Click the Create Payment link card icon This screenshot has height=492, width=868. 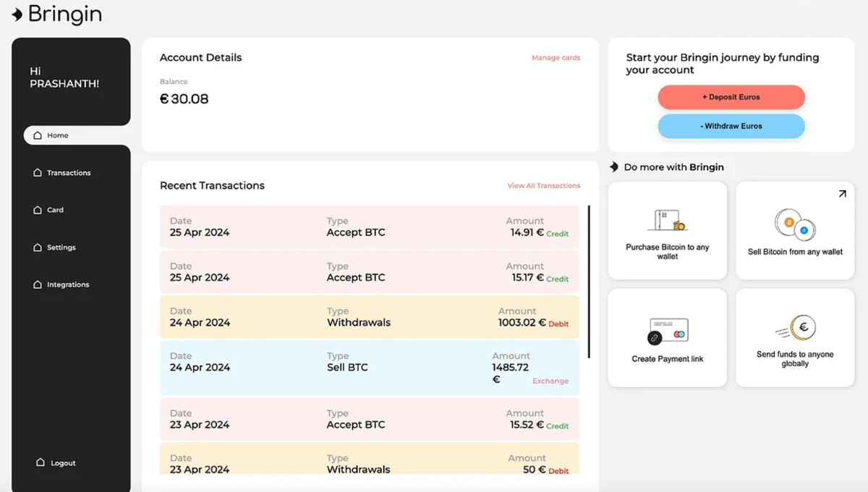click(667, 331)
